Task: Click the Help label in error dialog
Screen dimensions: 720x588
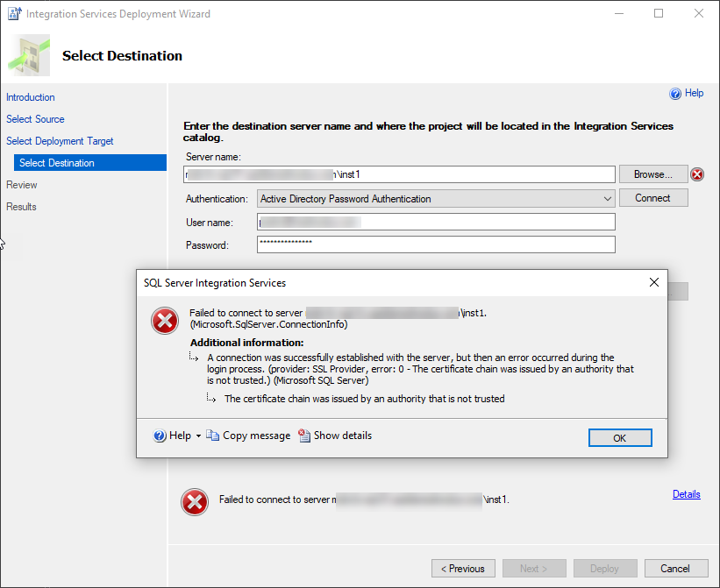Action: [x=180, y=436]
